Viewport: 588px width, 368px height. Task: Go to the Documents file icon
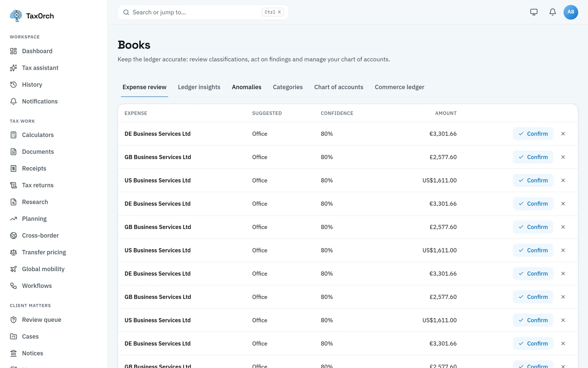[14, 152]
